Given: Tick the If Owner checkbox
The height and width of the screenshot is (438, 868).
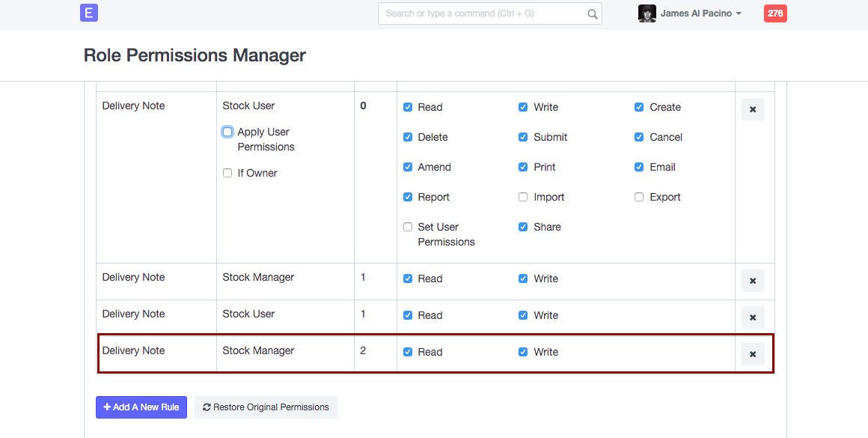Looking at the screenshot, I should [227, 173].
